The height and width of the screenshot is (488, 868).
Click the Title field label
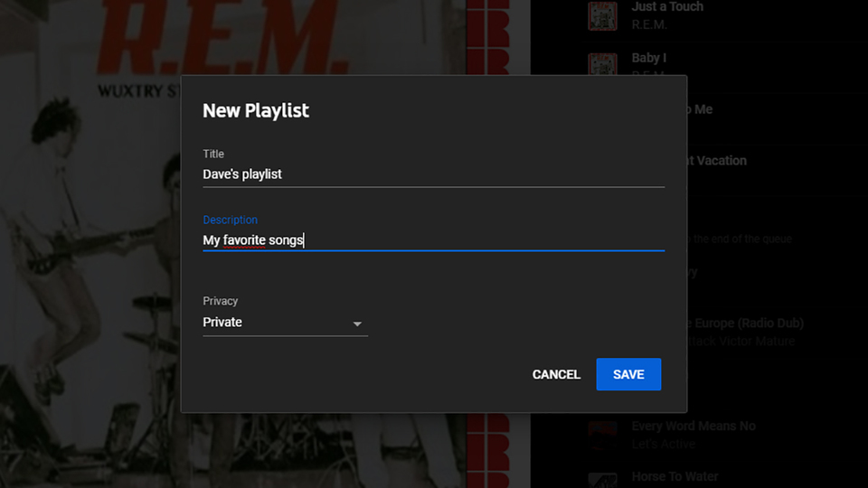(213, 154)
